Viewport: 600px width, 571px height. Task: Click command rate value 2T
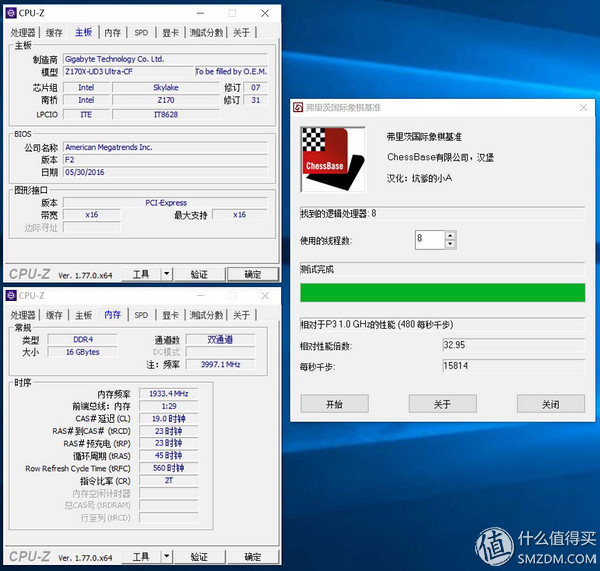(x=169, y=480)
